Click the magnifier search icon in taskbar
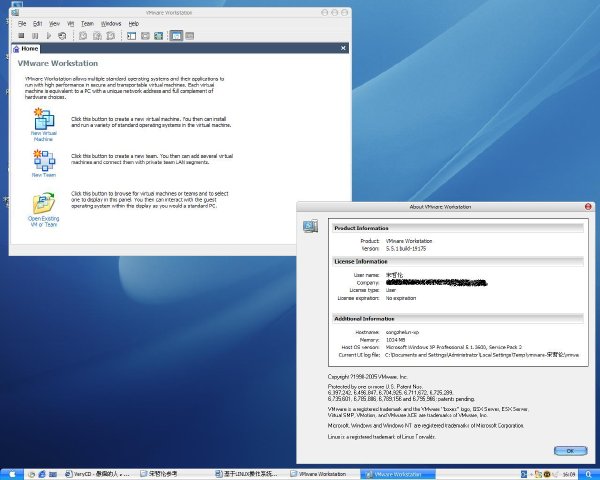This screenshot has width=600, height=480. pos(589,474)
